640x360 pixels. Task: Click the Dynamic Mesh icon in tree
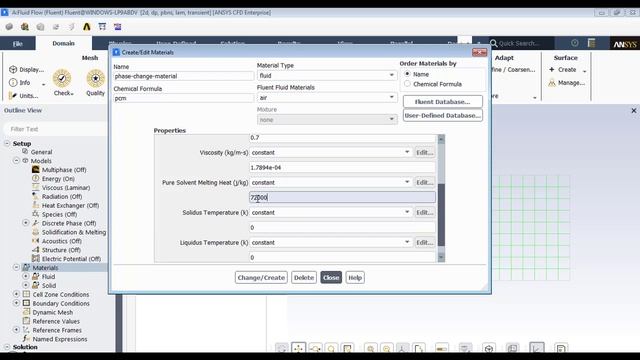coord(27,312)
